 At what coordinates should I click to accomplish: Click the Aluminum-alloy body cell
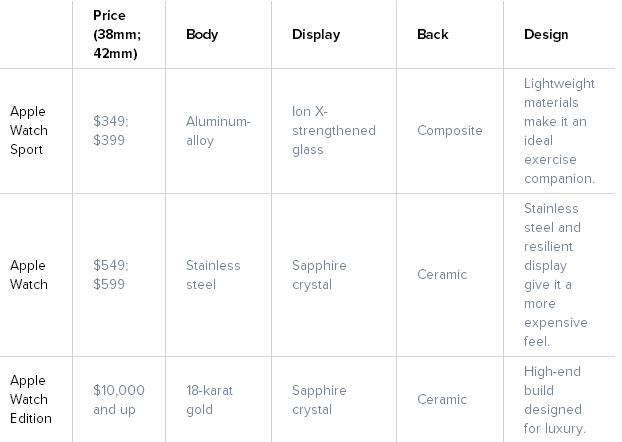click(218, 131)
